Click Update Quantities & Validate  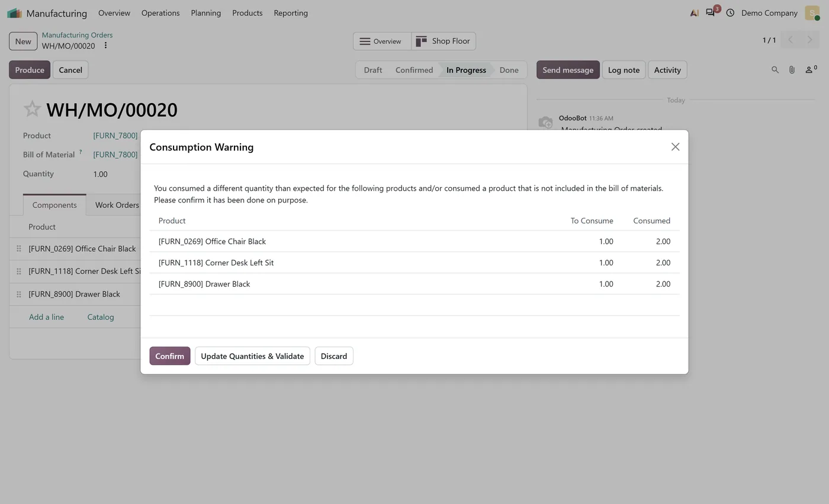[252, 356]
